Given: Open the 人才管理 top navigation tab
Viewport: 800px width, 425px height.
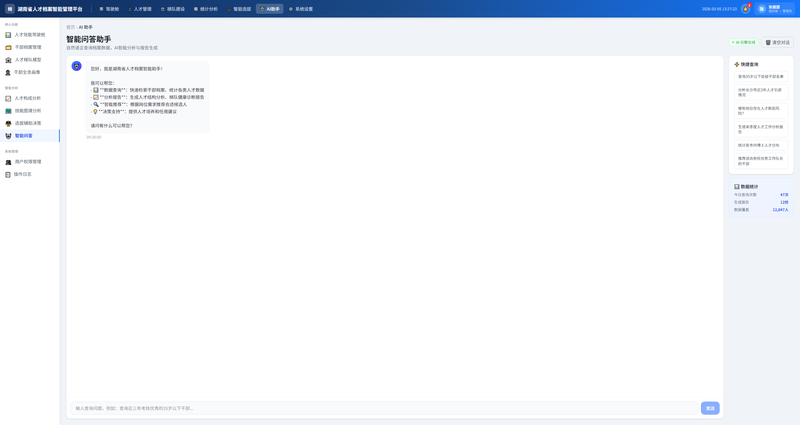Looking at the screenshot, I should pos(140,9).
